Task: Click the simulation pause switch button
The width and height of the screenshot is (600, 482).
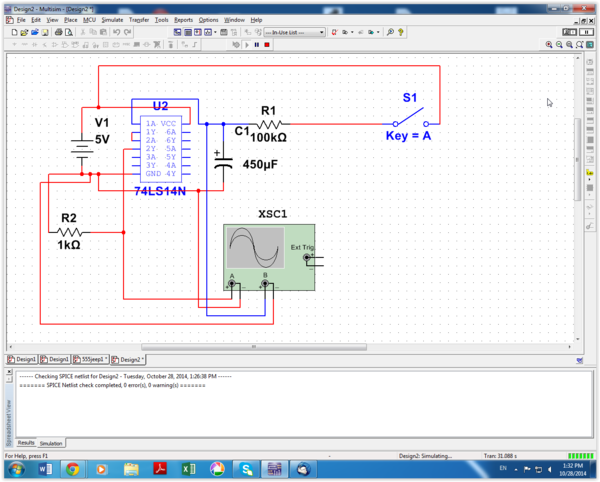Action: [x=587, y=32]
